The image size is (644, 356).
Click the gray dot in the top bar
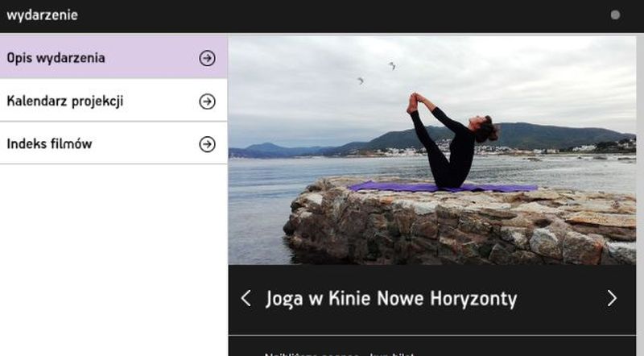pyautogui.click(x=615, y=14)
